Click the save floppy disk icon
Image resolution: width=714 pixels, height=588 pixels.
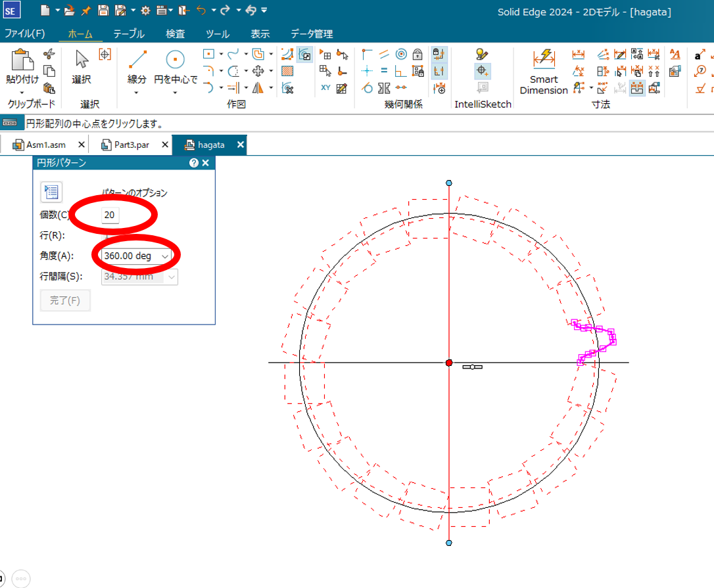[x=103, y=10]
